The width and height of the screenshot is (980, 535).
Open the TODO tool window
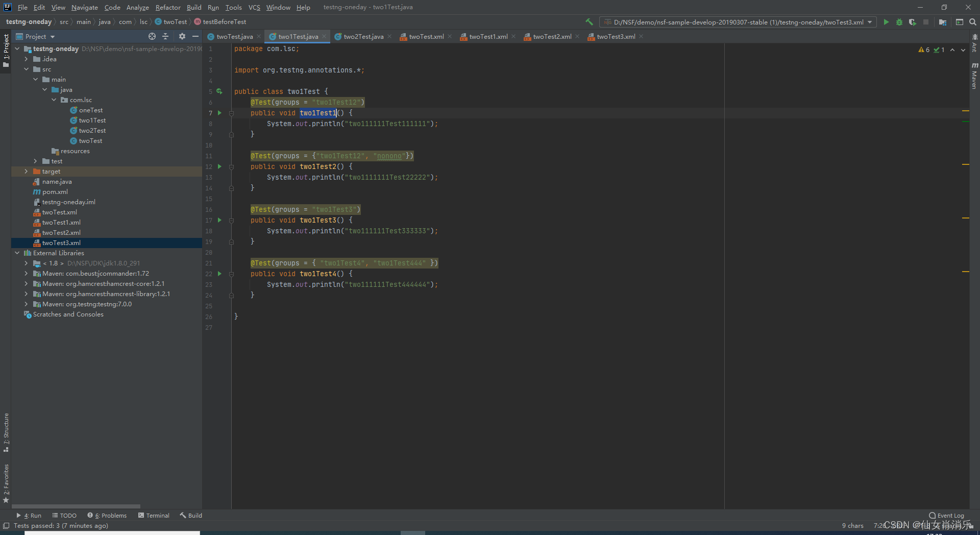[x=64, y=515]
